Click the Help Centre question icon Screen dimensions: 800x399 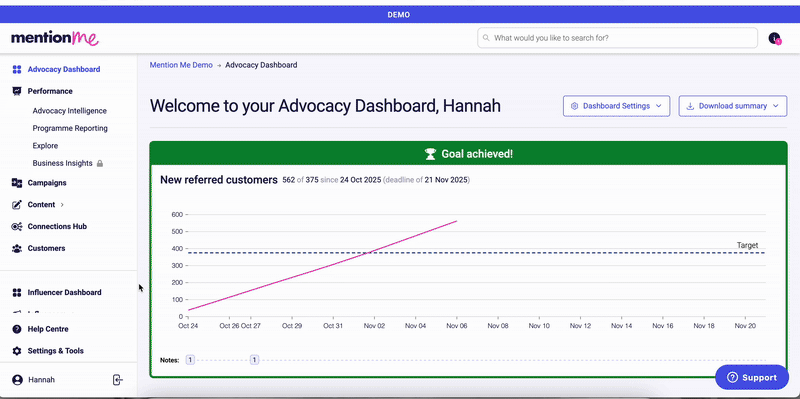[x=17, y=329]
